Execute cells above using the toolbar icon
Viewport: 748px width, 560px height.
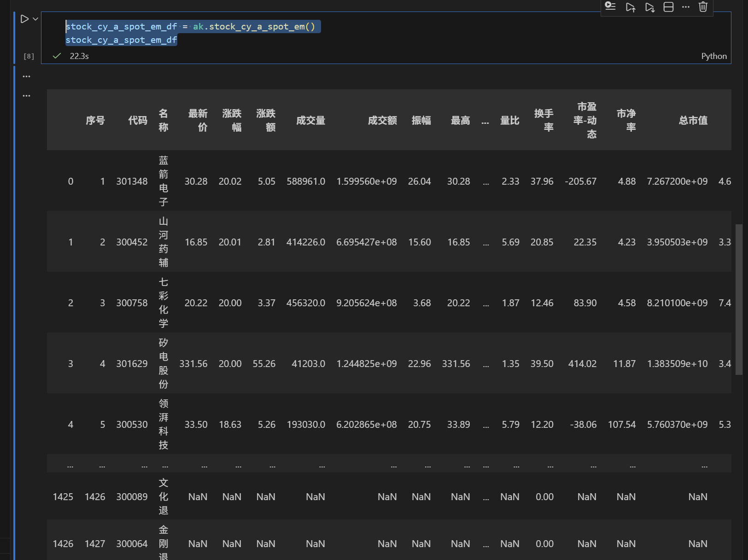[x=631, y=7]
